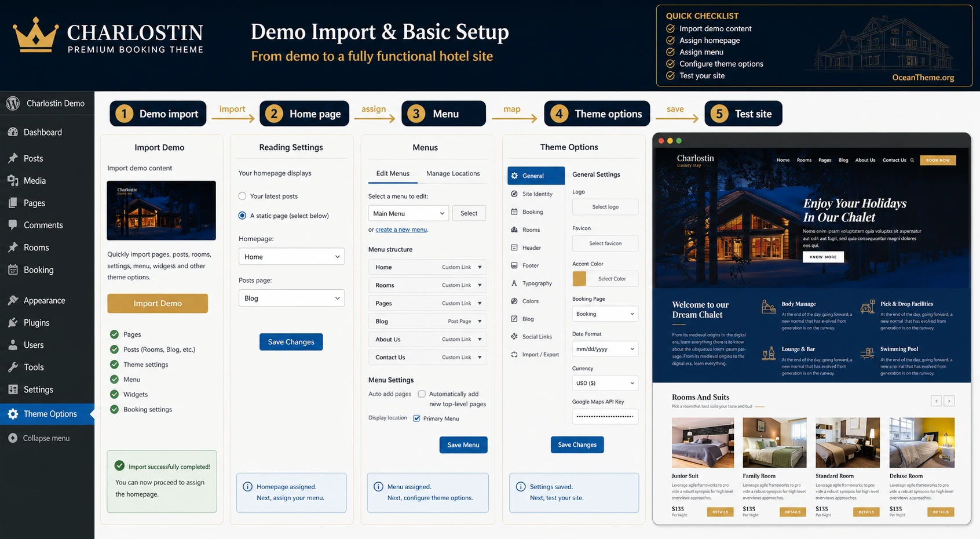The image size is (980, 539).
Task: Click the Import / Export icon
Action: (x=514, y=355)
